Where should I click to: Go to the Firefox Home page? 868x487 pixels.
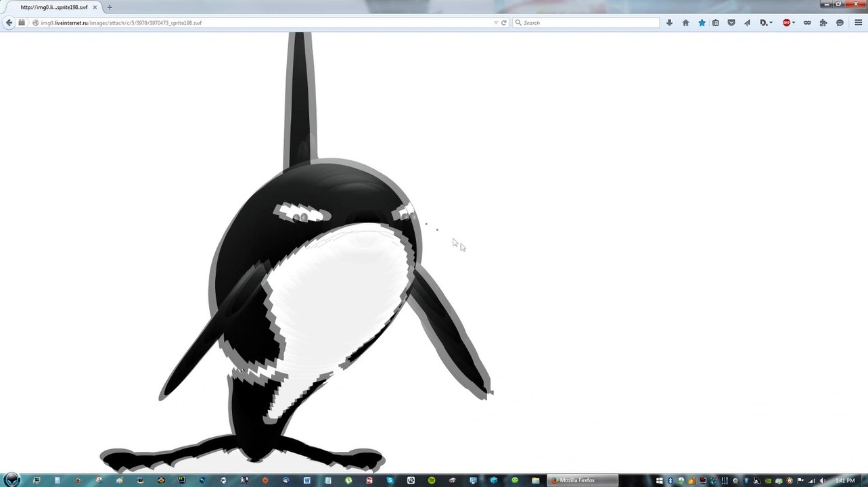pos(685,22)
